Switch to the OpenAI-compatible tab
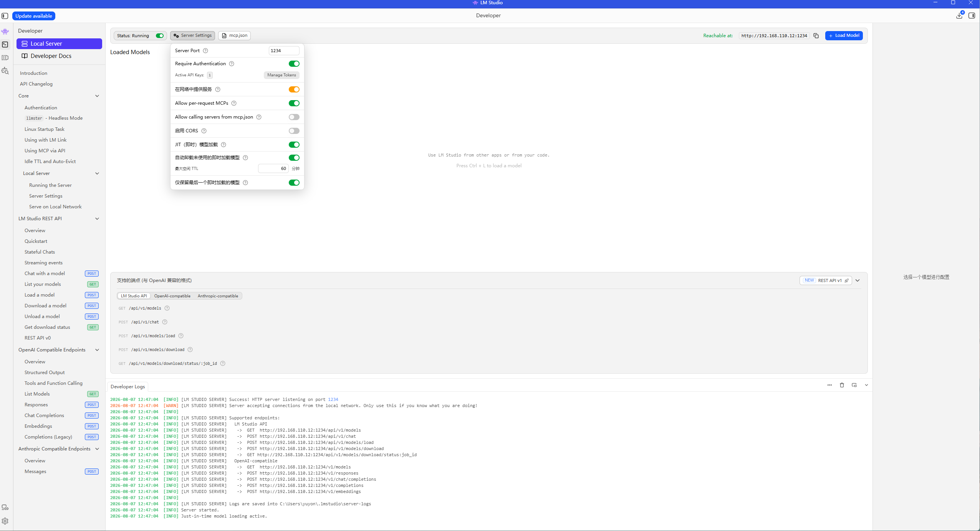This screenshot has width=980, height=531. 172,296
